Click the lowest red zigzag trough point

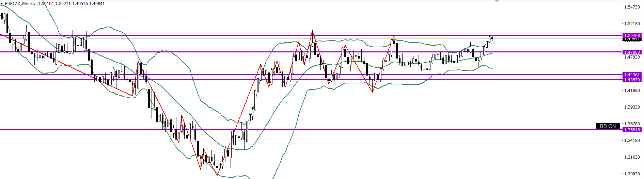(x=217, y=175)
